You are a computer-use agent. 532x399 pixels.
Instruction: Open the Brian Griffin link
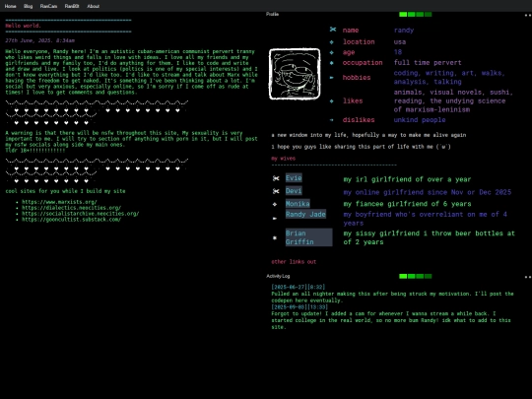click(x=308, y=237)
